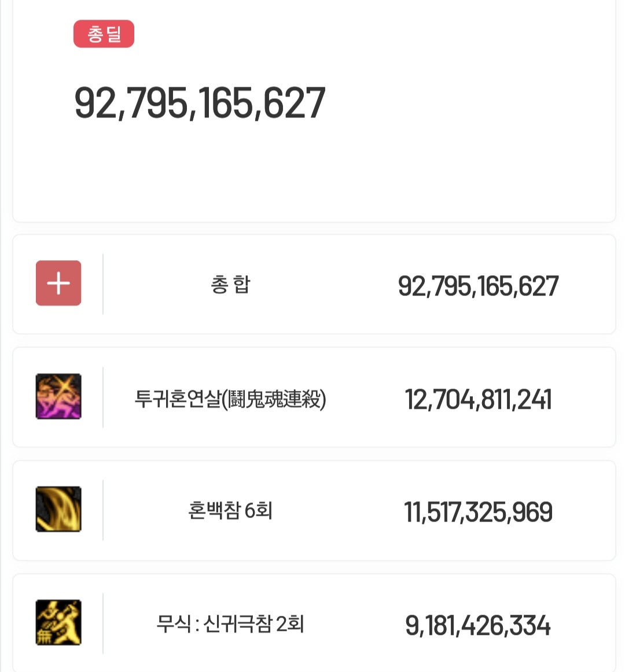Image resolution: width=625 pixels, height=672 pixels.
Task: Select the 총합 row damage value
Action: point(478,286)
